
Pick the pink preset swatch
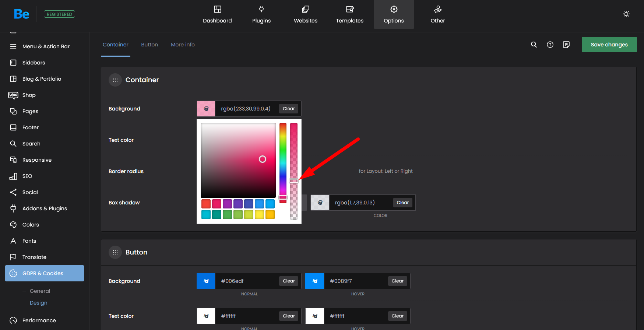pos(217,204)
